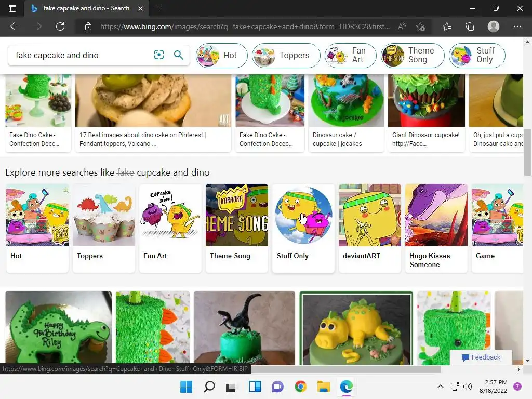Open Widgets from the taskbar

coord(255,387)
